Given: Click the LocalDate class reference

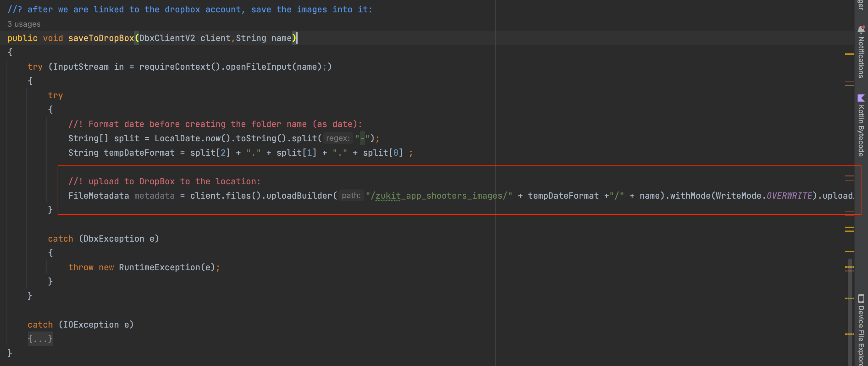Looking at the screenshot, I should tap(177, 138).
